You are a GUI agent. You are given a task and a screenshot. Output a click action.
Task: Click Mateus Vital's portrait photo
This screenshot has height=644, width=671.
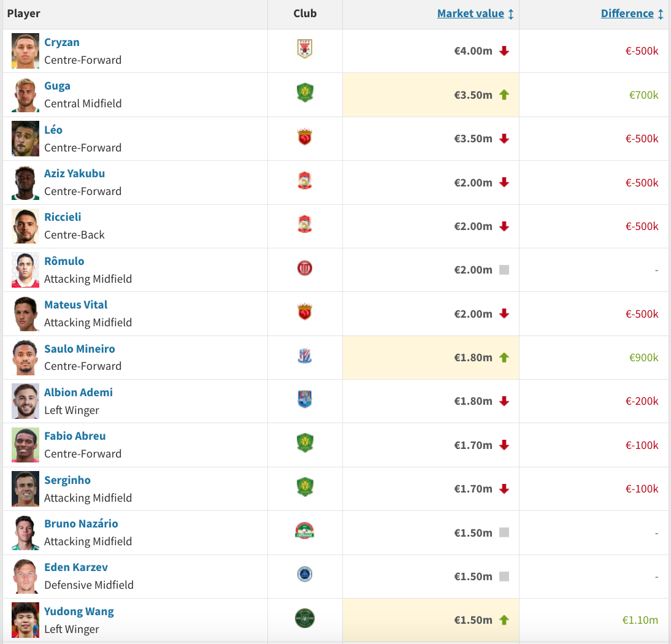[25, 313]
